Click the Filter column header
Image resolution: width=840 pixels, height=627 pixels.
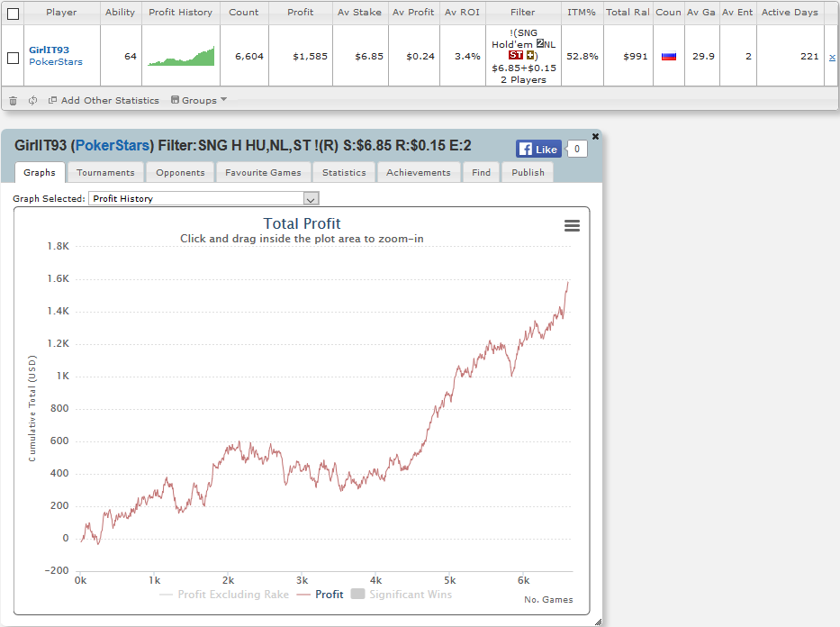tap(522, 13)
